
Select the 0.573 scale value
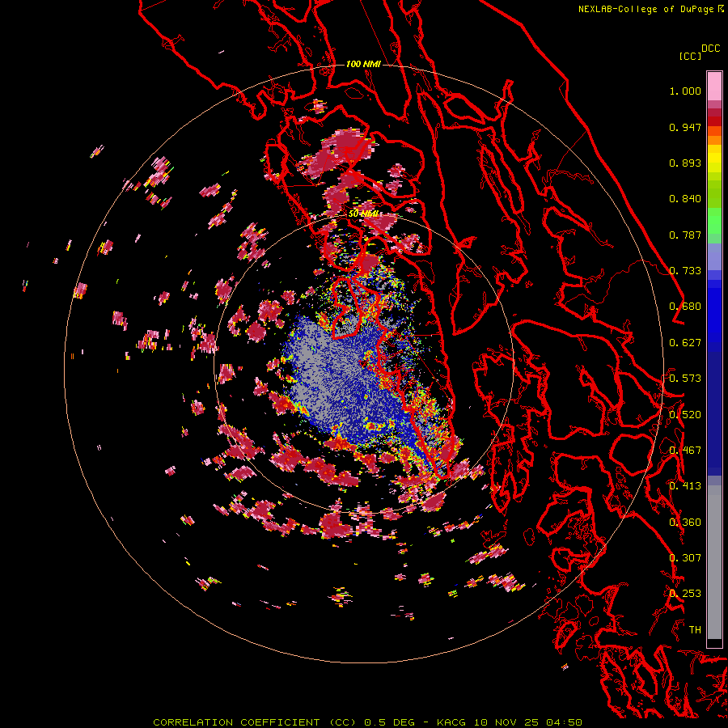tap(685, 379)
